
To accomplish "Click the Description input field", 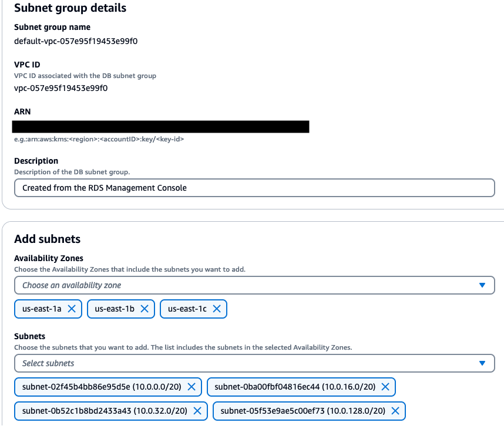I will [235, 188].
